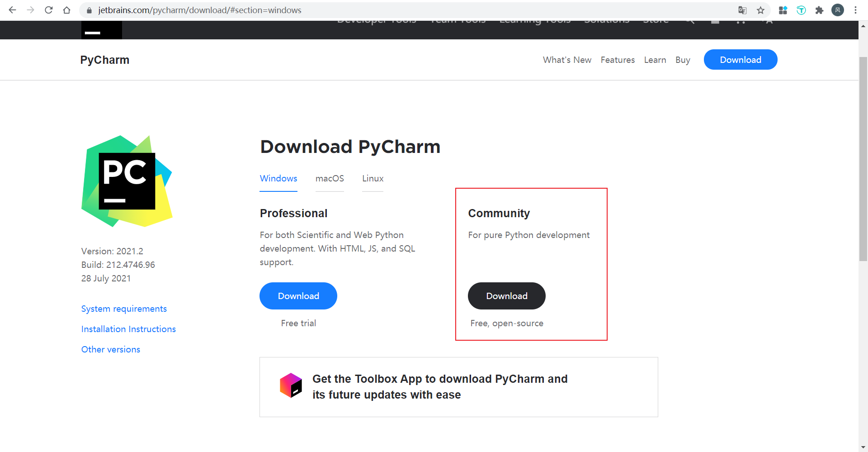Bookmark this page with the star icon
Viewport: 868px width, 452px height.
click(x=761, y=10)
